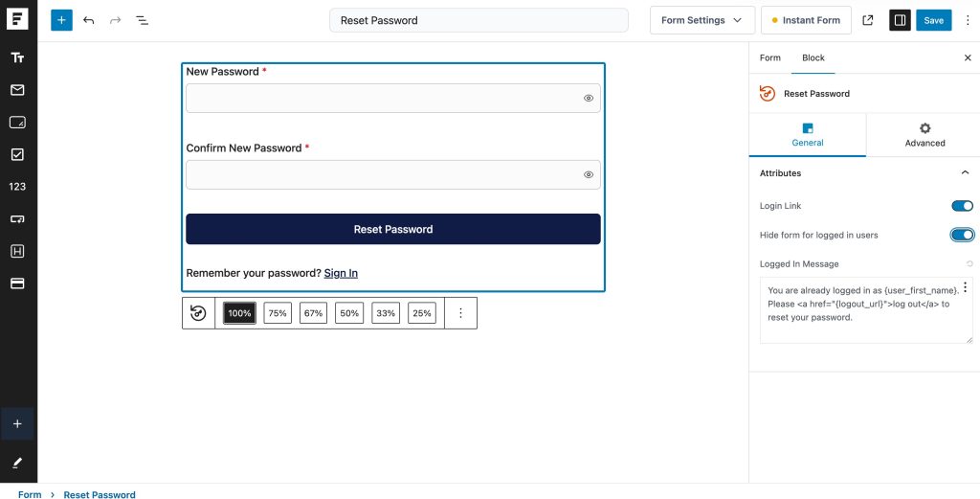Open block toolbar more options menu
Screen dimensions: 980x499
pos(460,312)
